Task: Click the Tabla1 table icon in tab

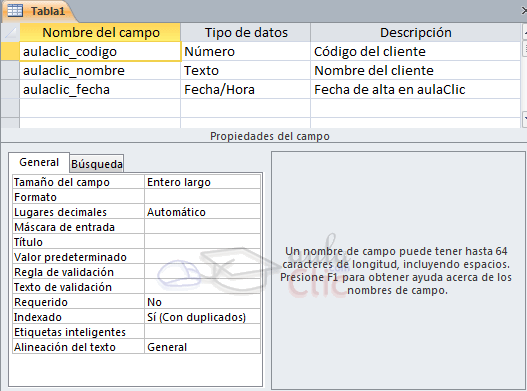Action: tap(15, 11)
